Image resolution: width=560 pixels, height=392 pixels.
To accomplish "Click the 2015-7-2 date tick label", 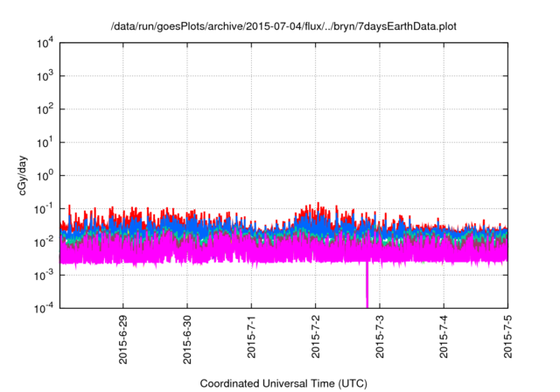I will click(x=315, y=337).
